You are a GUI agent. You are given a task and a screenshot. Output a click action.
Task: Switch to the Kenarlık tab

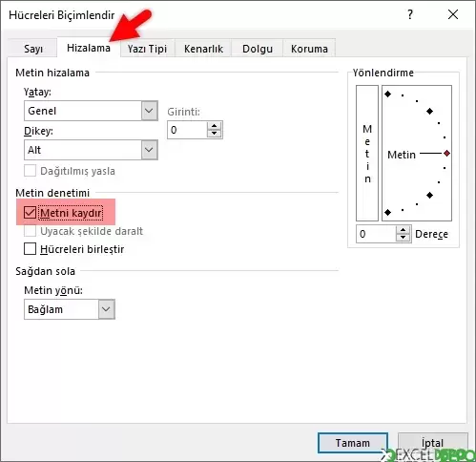[x=203, y=49]
